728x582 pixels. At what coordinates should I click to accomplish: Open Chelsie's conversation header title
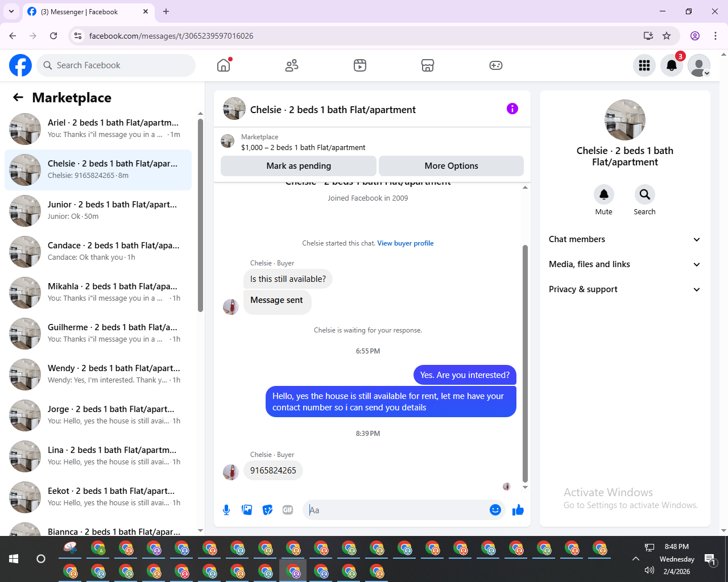[333, 110]
